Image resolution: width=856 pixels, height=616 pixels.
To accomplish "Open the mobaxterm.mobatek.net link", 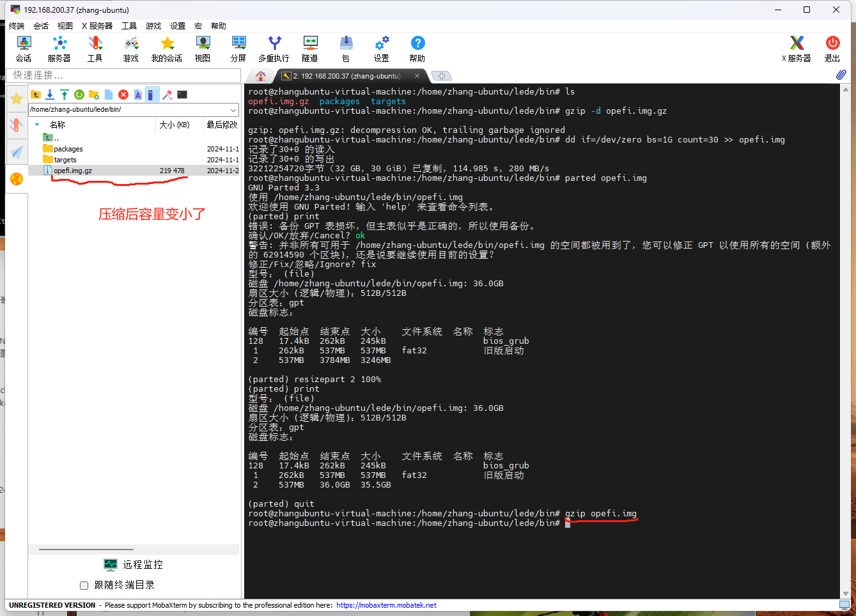I will coord(386,605).
